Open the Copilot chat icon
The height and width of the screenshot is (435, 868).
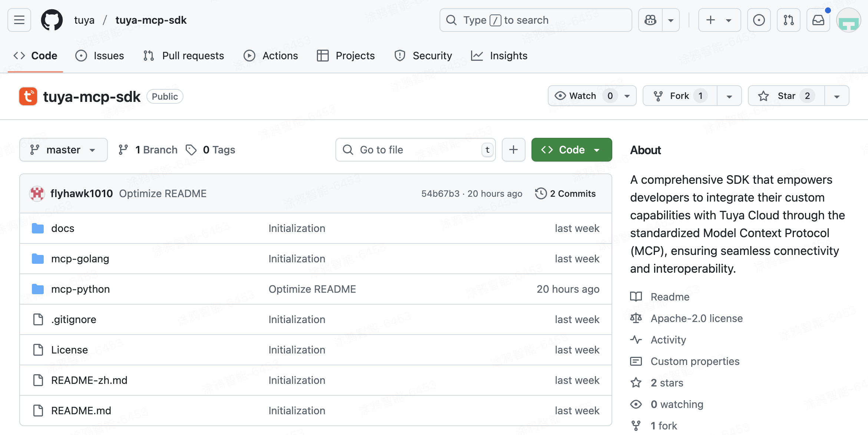click(x=650, y=20)
